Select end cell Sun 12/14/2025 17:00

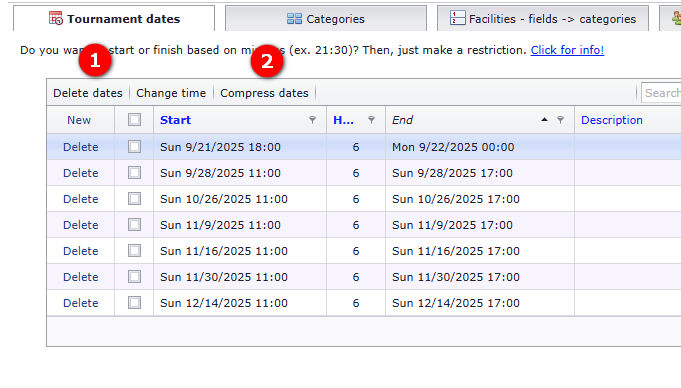click(480, 303)
